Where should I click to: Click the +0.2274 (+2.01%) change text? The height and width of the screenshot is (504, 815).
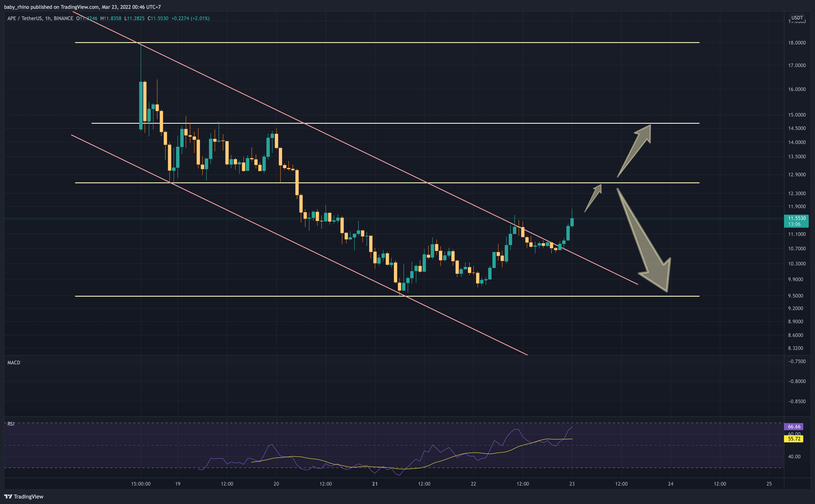190,18
